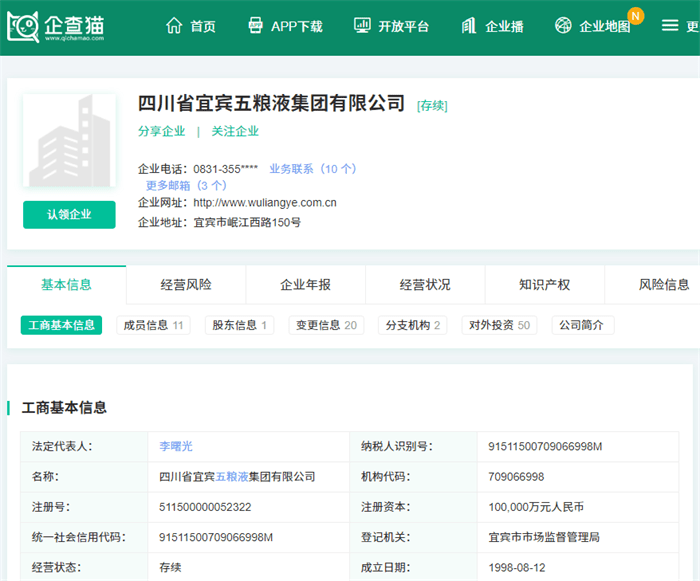Switch to 经营状况 tab

click(x=425, y=284)
